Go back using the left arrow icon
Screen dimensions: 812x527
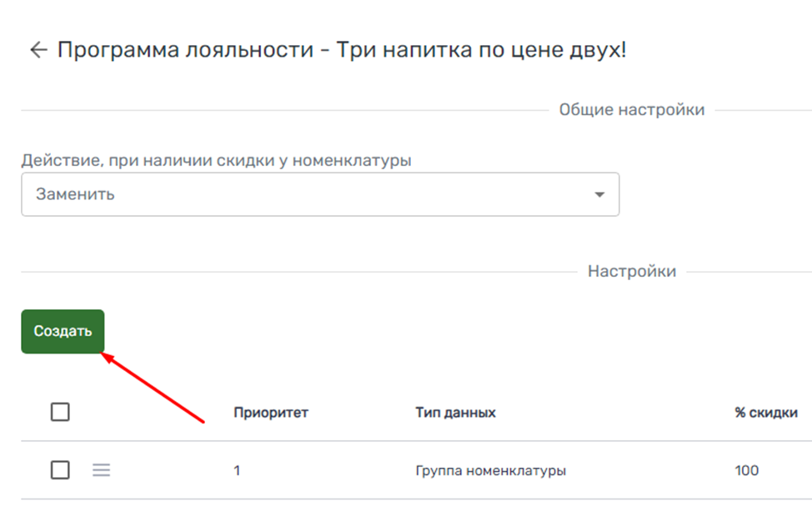click(38, 50)
